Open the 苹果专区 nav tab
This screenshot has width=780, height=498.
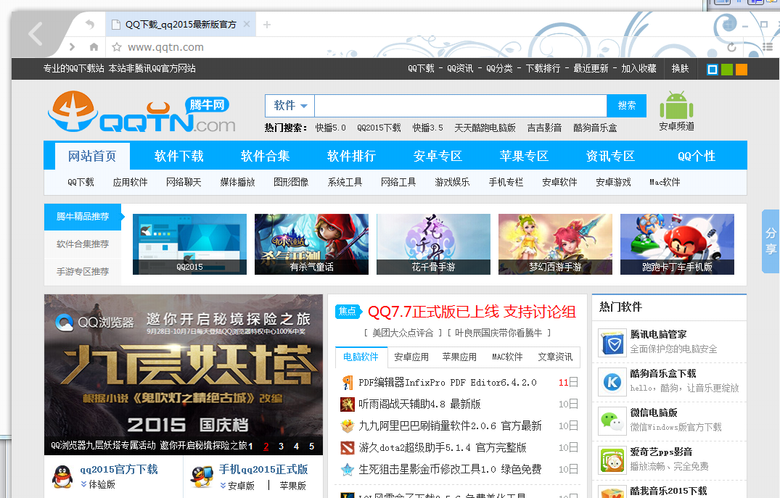coord(524,156)
